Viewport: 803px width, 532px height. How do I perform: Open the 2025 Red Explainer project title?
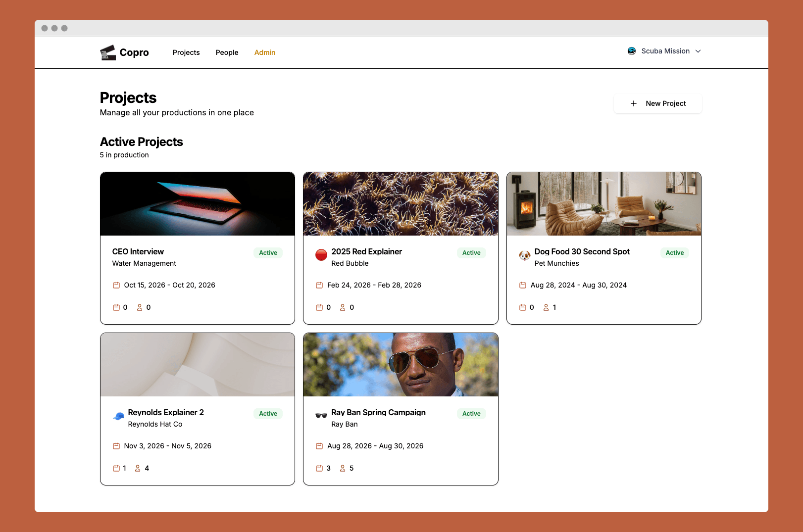(366, 251)
